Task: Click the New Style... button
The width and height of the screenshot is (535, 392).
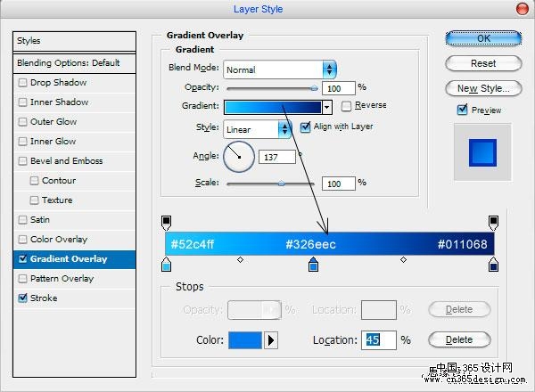Action: click(x=483, y=88)
